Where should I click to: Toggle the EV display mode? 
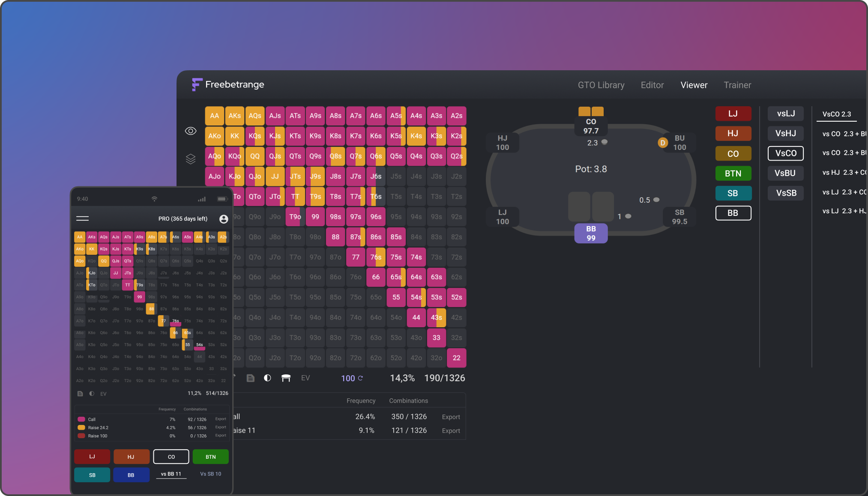pos(305,378)
